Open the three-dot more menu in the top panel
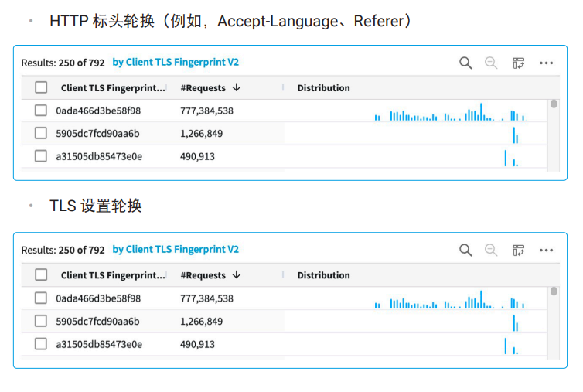 coord(546,63)
